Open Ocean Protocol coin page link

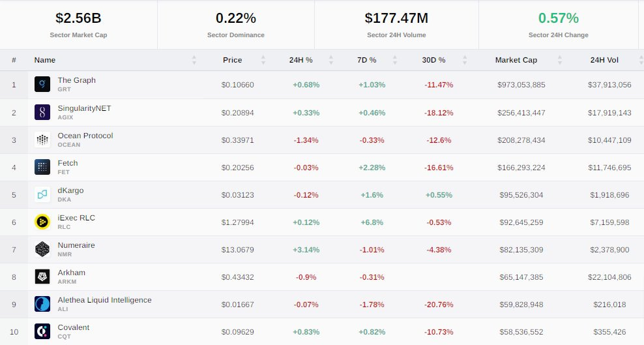(x=85, y=136)
